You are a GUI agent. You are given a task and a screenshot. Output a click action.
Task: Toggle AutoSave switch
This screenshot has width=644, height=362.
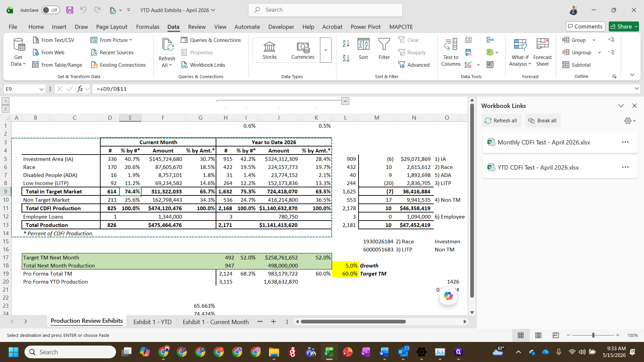click(51, 10)
